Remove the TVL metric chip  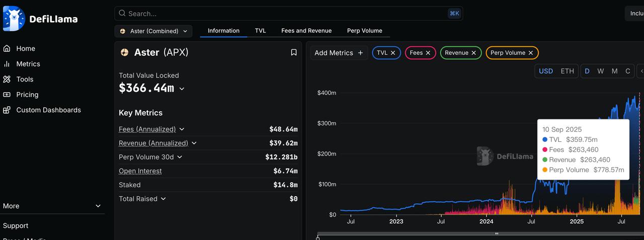click(393, 53)
